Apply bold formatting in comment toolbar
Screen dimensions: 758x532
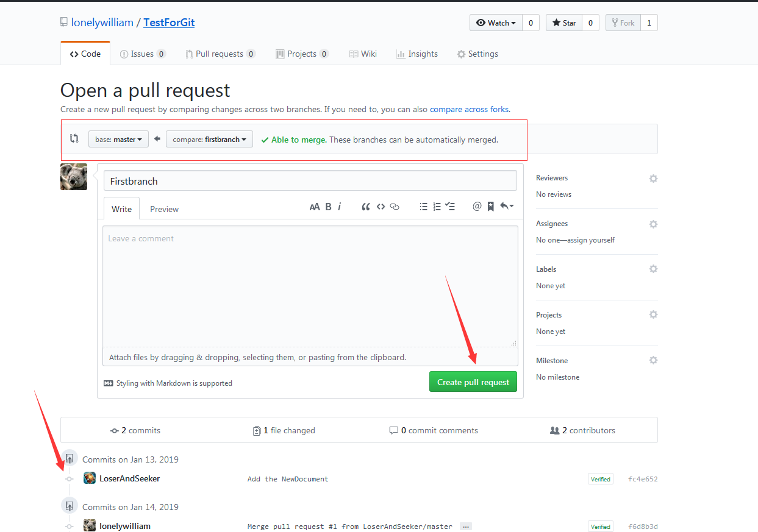(x=328, y=207)
